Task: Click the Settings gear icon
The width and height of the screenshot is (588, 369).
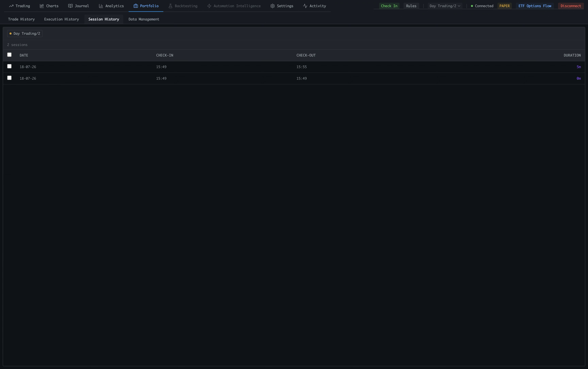Action: [x=272, y=6]
